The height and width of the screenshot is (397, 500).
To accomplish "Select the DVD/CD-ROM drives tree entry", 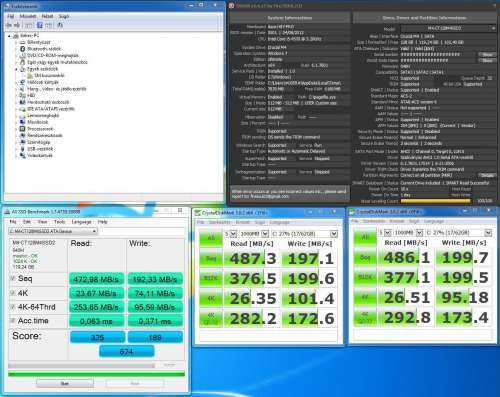I will [x=53, y=55].
